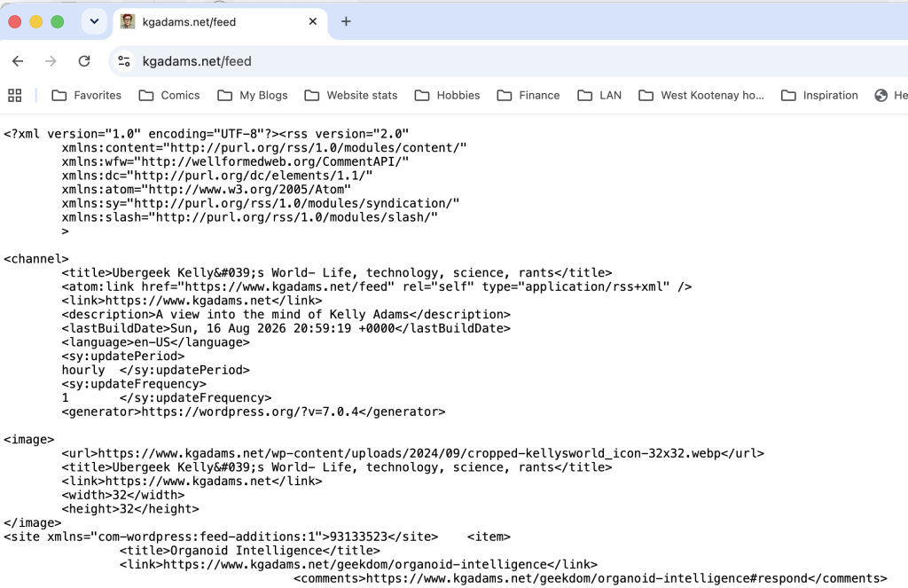Open a new tab with plus button
Screen dimensions: 908x588
pyautogui.click(x=346, y=21)
